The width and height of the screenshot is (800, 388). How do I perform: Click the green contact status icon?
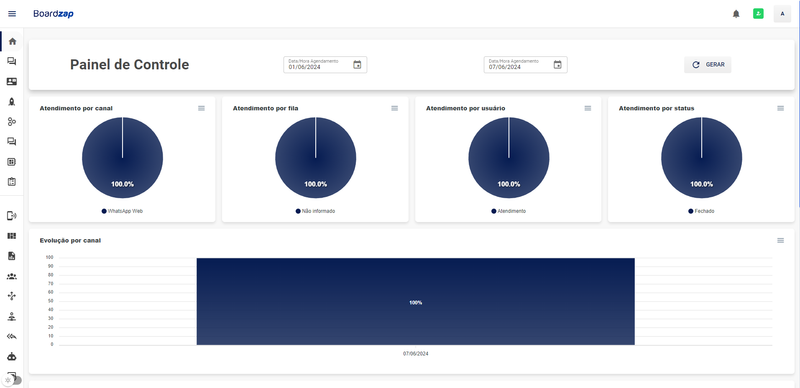[x=758, y=14]
